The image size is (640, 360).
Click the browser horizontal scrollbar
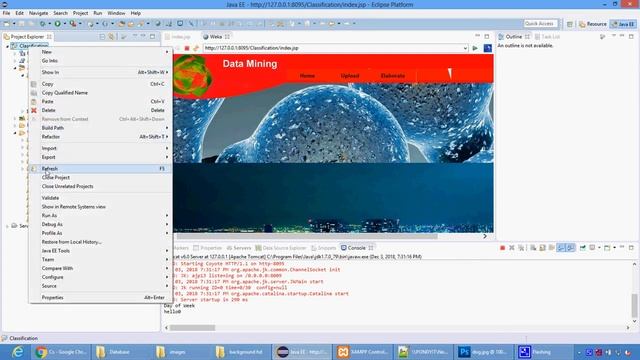(307, 236)
